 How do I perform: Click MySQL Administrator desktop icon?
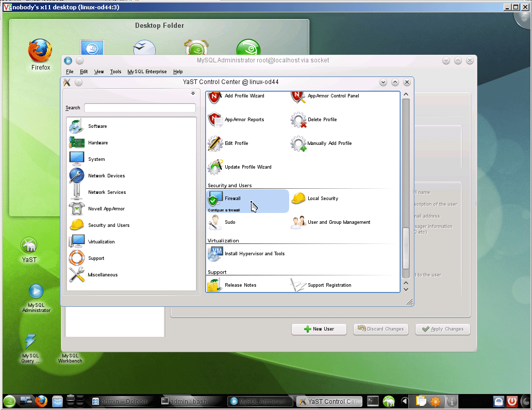(36, 298)
